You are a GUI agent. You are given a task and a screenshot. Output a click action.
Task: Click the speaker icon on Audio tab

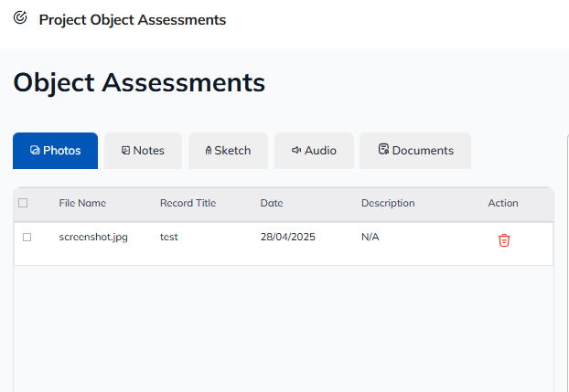pos(296,151)
